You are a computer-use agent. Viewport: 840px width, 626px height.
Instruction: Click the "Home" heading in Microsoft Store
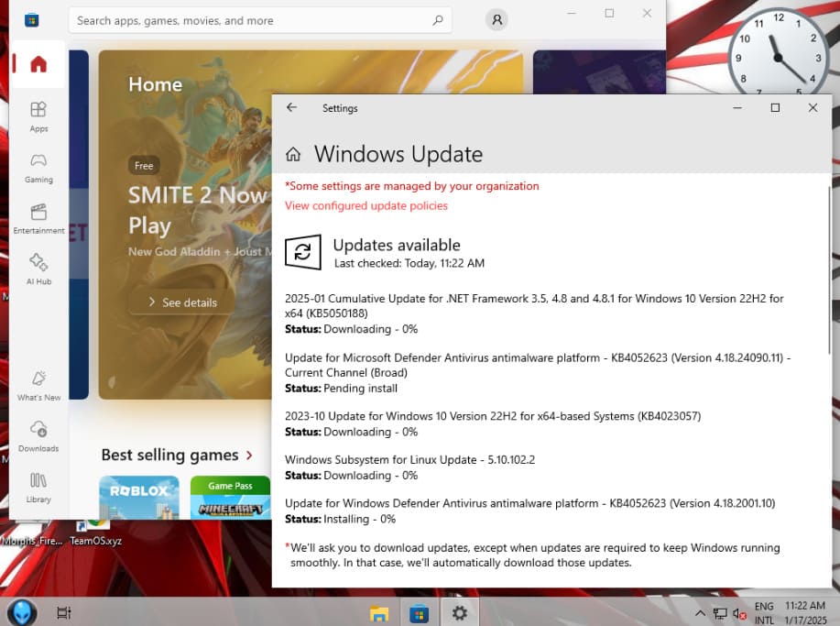click(x=156, y=84)
